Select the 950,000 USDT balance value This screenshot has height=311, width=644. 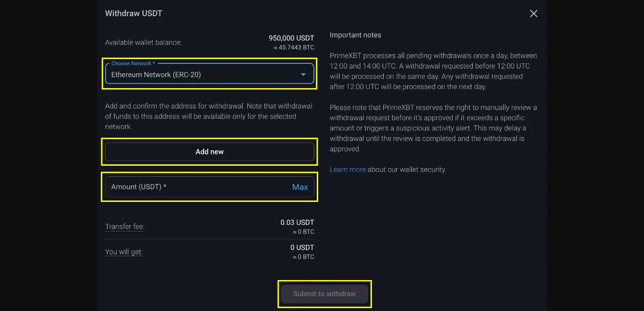pyautogui.click(x=292, y=38)
